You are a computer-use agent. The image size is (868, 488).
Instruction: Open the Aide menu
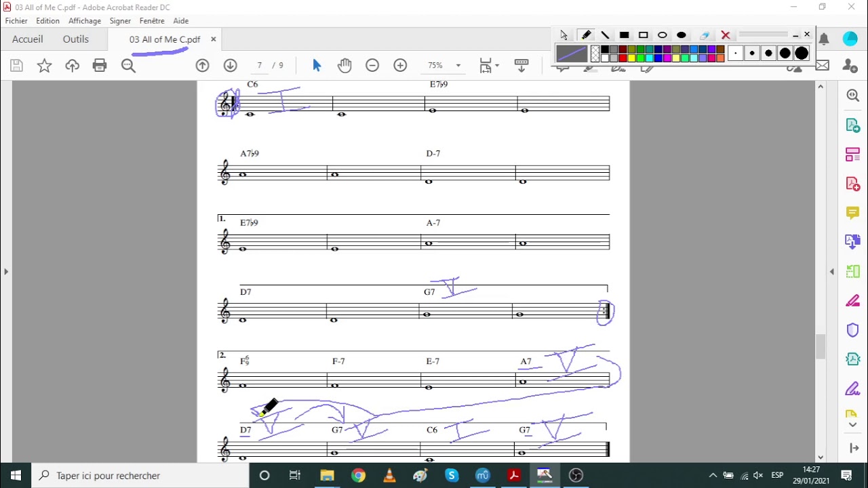[180, 21]
